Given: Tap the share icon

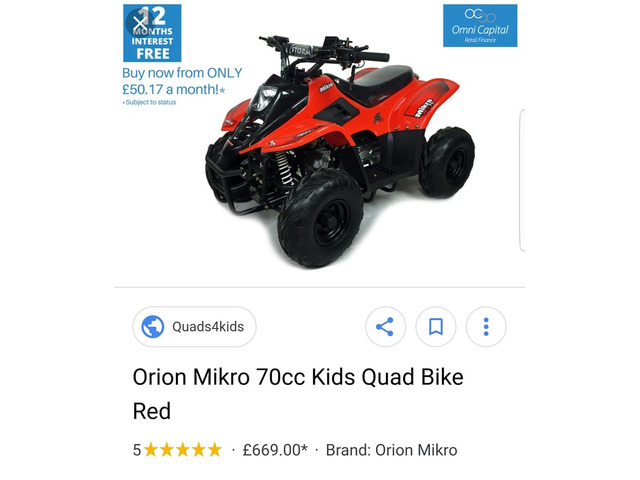Looking at the screenshot, I should (x=385, y=327).
